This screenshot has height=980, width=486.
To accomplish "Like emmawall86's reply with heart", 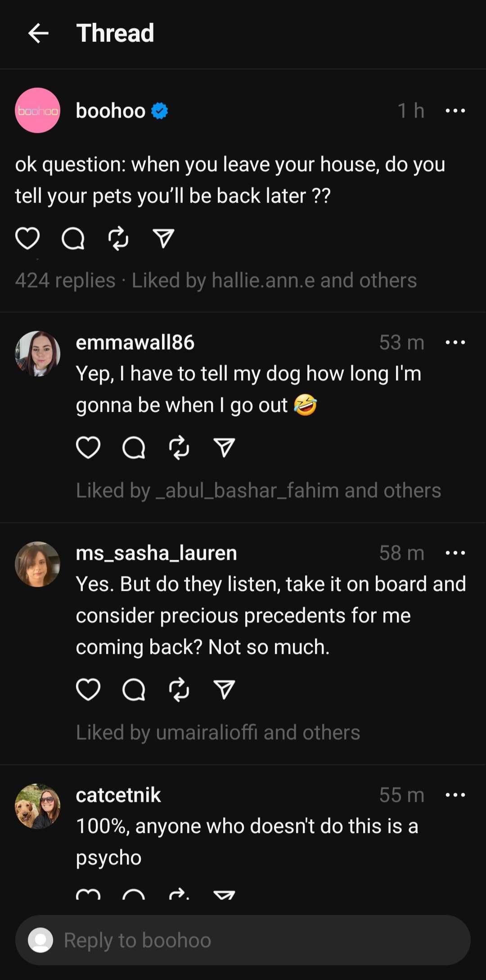I will click(88, 448).
